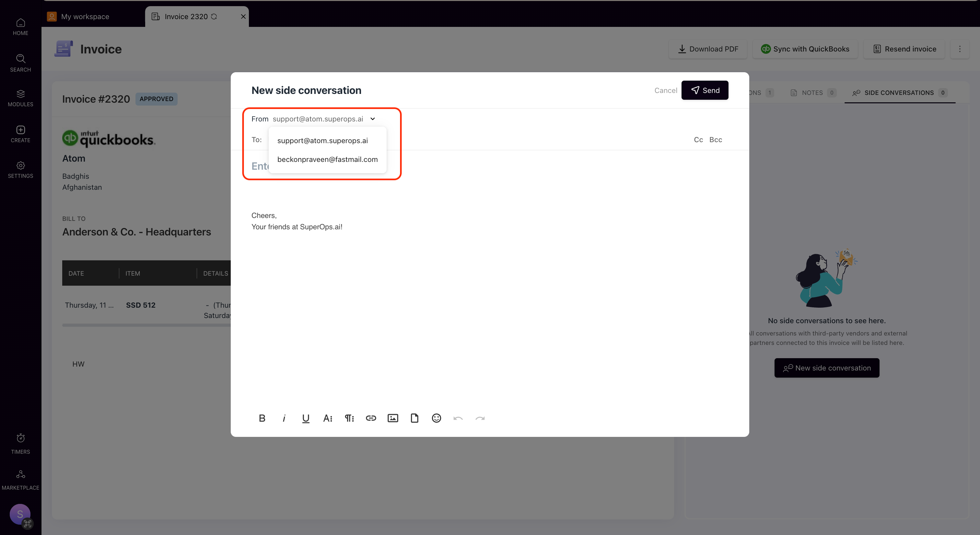The image size is (980, 535).
Task: Click the Underline formatting icon
Action: tap(305, 418)
